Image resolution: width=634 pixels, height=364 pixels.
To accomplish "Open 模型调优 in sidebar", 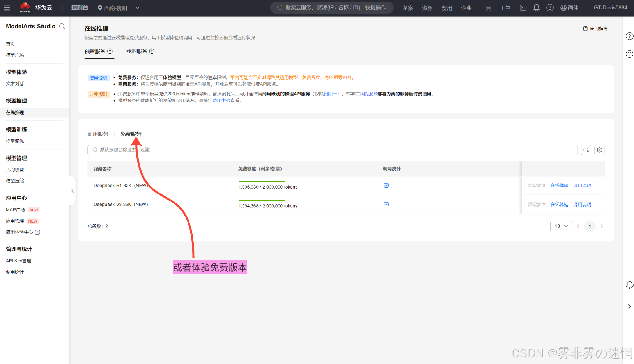I will click(15, 141).
